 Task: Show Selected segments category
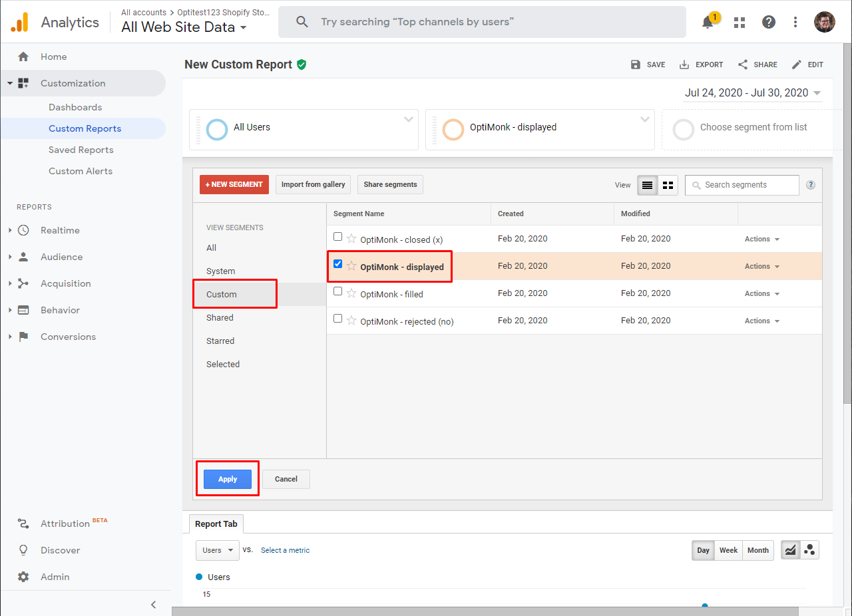pyautogui.click(x=223, y=364)
